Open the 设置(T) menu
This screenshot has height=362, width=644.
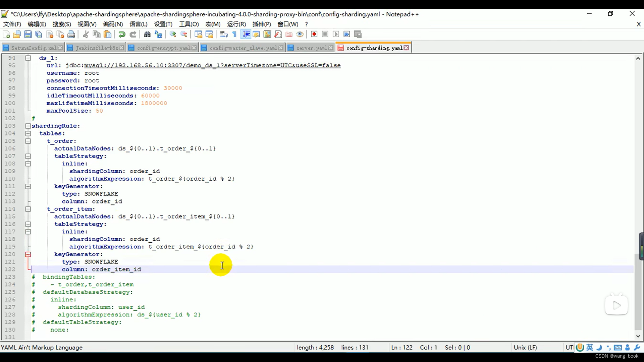163,24
